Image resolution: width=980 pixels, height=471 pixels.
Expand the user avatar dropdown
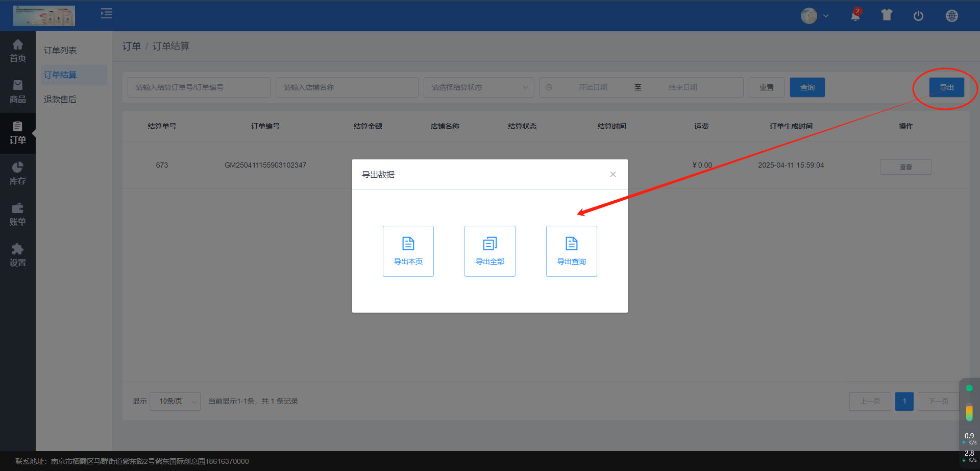[x=815, y=16]
